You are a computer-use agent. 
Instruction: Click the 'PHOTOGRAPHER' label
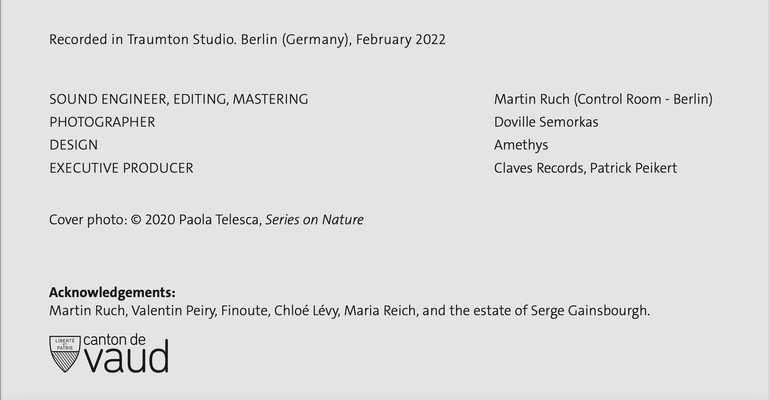point(102,122)
